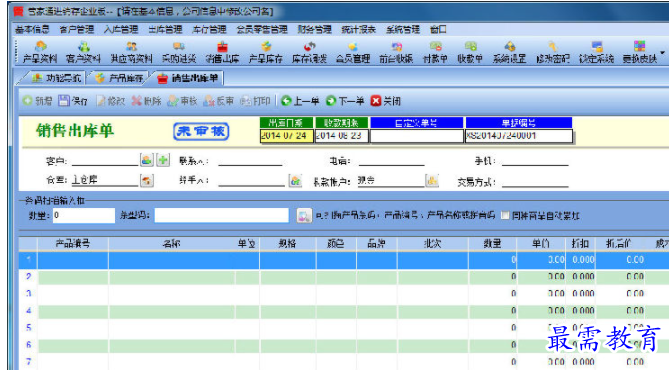Open 统计报表 menu
Image resolution: width=669 pixels, height=370 pixels.
click(359, 29)
